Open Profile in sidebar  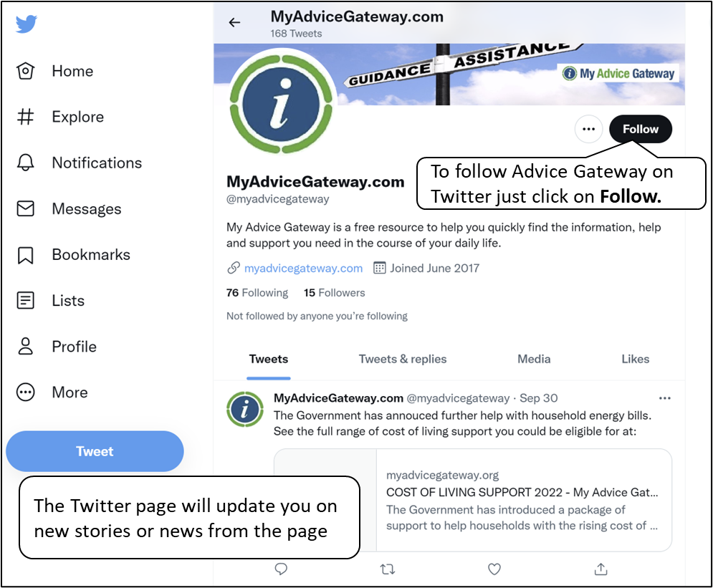(x=57, y=346)
